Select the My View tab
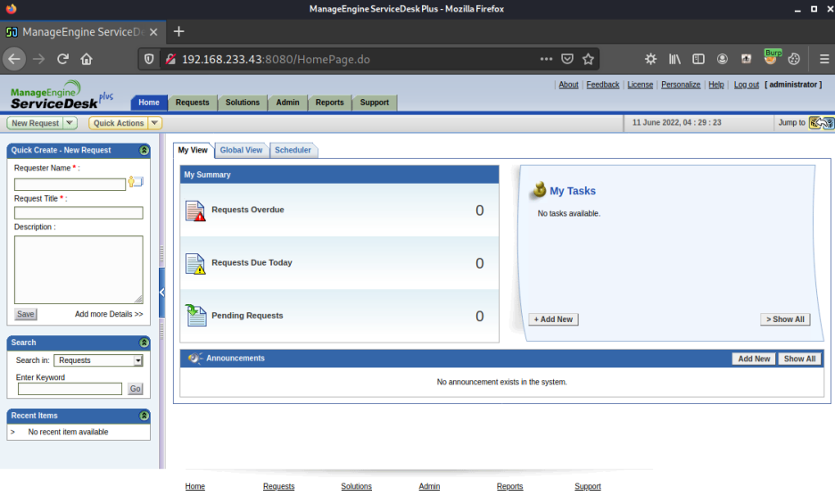Screen dimensions: 835x504 click(193, 150)
